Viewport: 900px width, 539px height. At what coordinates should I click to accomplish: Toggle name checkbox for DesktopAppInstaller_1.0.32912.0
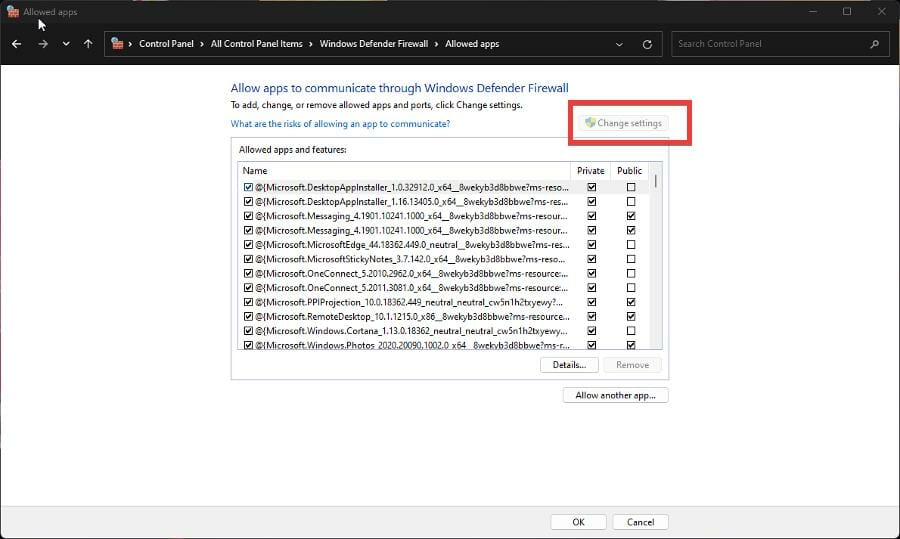(248, 187)
